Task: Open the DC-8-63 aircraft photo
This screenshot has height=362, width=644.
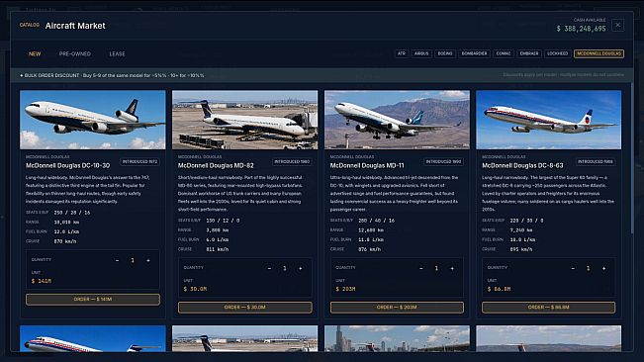Action: (x=549, y=120)
